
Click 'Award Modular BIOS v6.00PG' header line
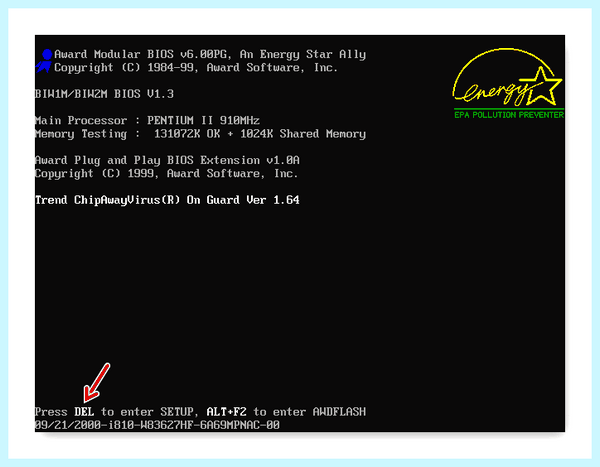pos(210,55)
